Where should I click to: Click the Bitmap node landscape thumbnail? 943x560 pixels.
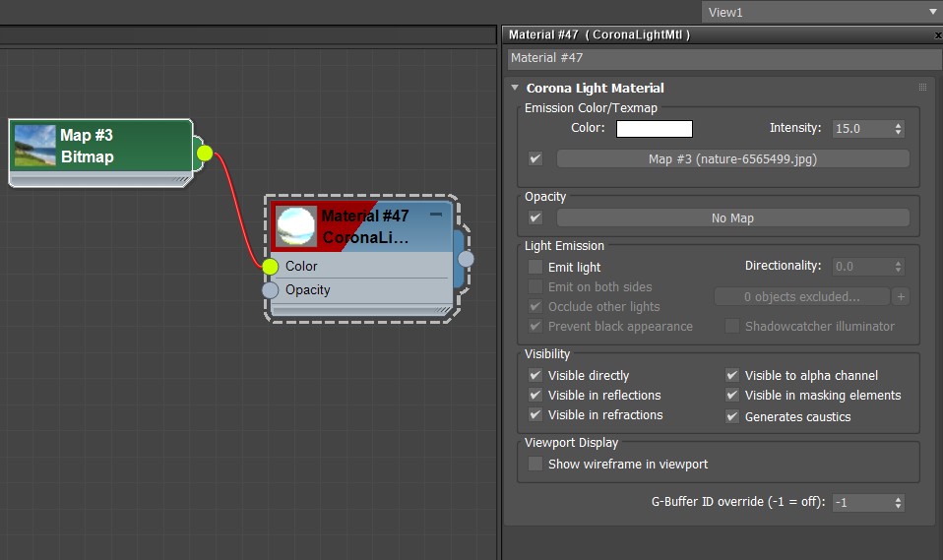coord(34,146)
